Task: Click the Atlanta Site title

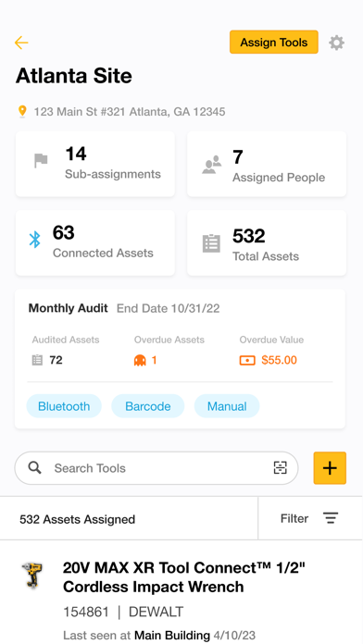Action: tap(74, 76)
